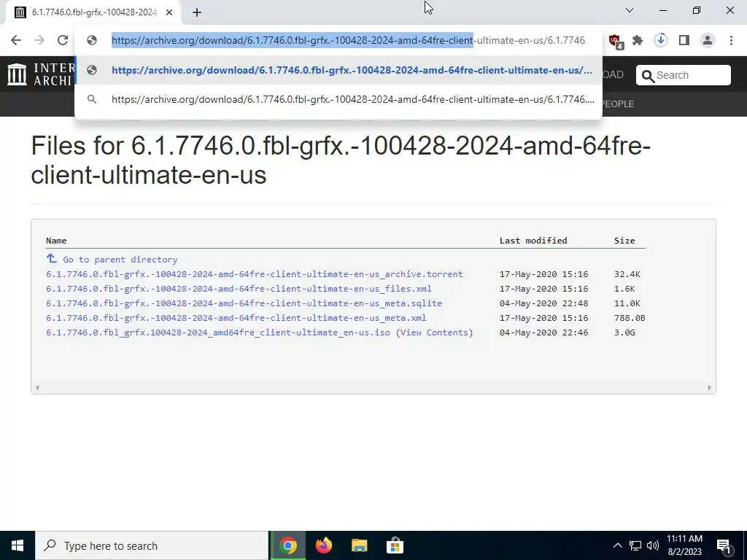747x560 pixels.
Task: Select the 788.0B size value
Action: pos(630,318)
